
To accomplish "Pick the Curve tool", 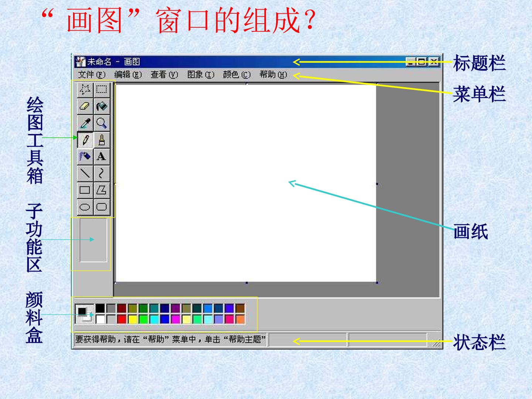I will point(102,173).
